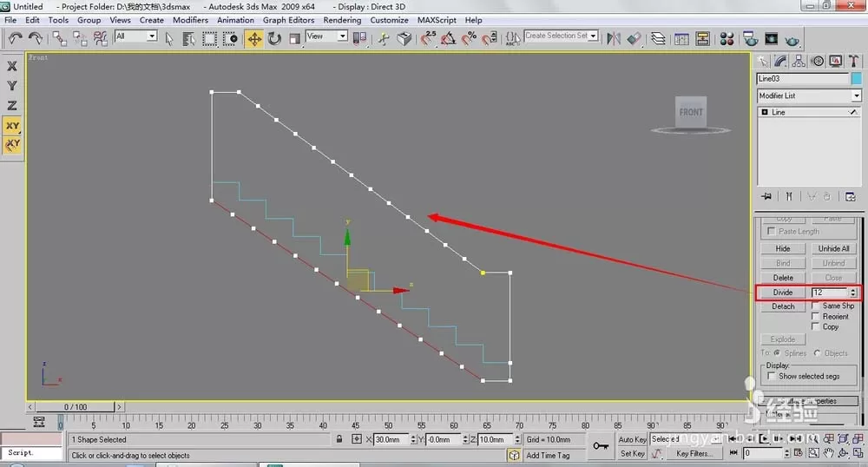Click the Divide button

783,293
